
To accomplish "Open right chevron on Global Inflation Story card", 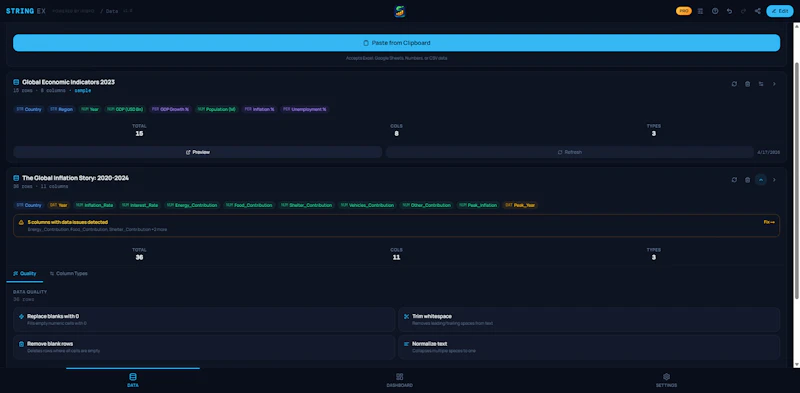I will click(x=774, y=180).
